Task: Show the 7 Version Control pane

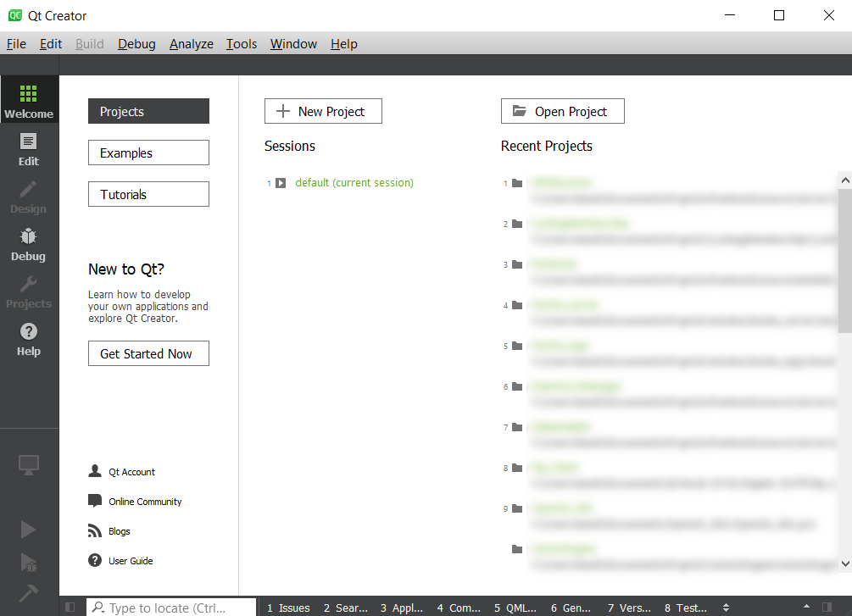Action: (x=629, y=608)
